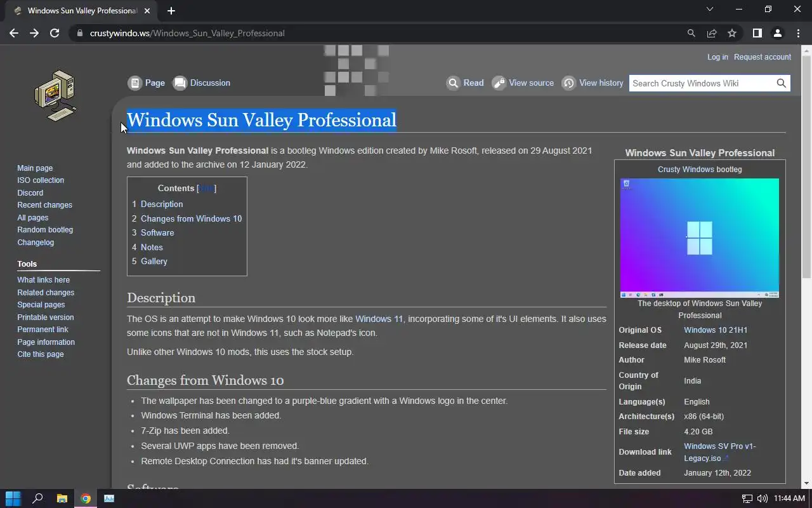Open network status in system tray
Image resolution: width=812 pixels, height=508 pixels.
(x=747, y=498)
